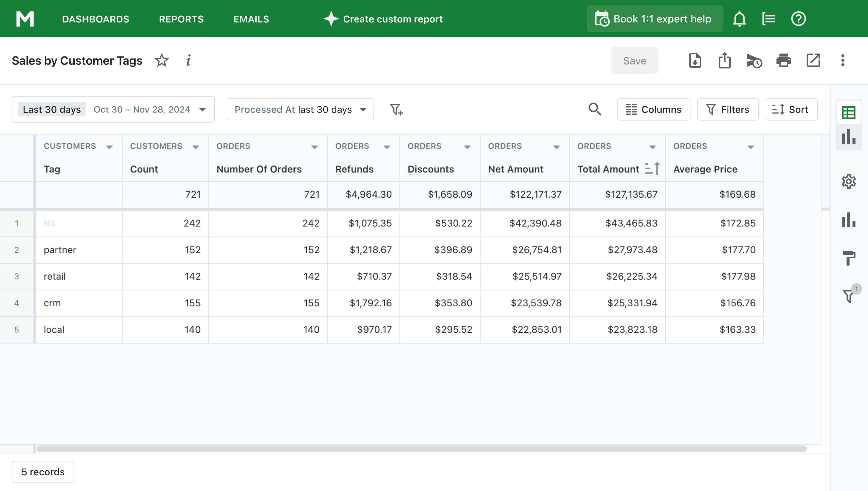Print the report with printer icon
Image resolution: width=868 pixels, height=491 pixels.
click(x=784, y=61)
